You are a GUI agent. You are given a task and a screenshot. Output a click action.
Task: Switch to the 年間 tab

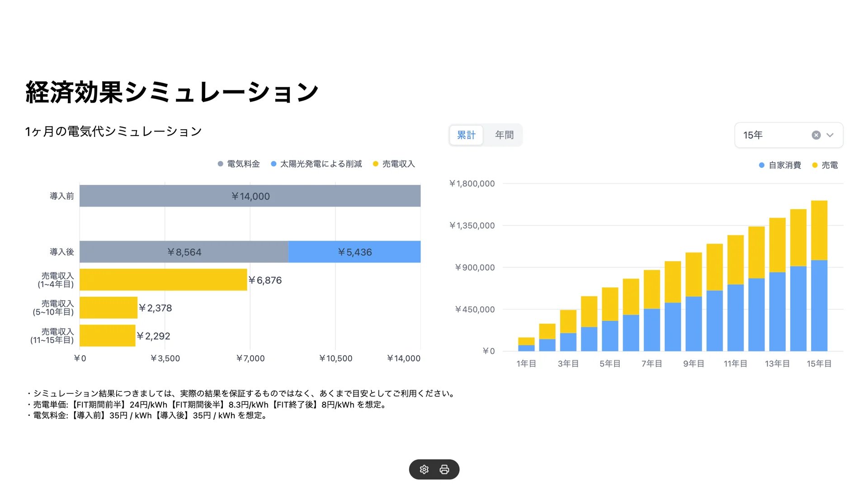pos(504,135)
